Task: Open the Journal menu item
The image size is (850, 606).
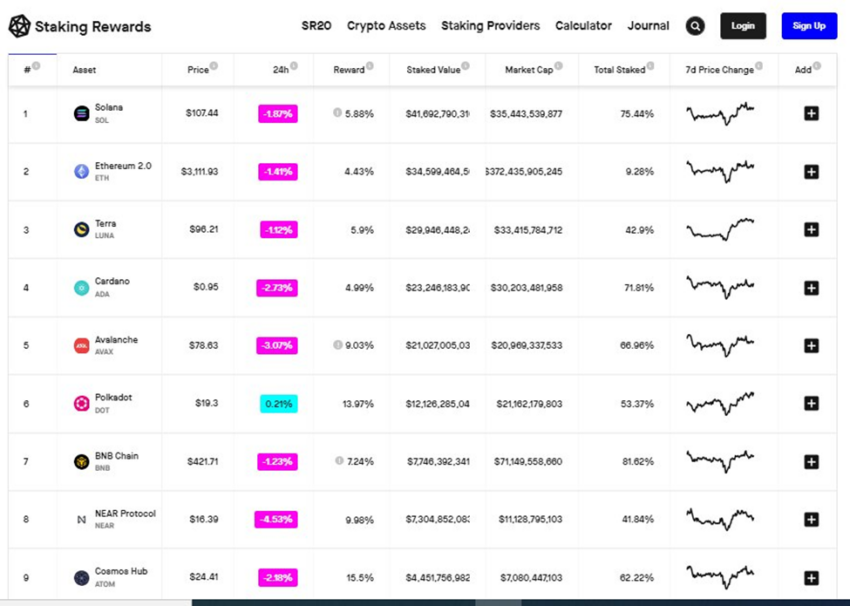Action: 648,26
